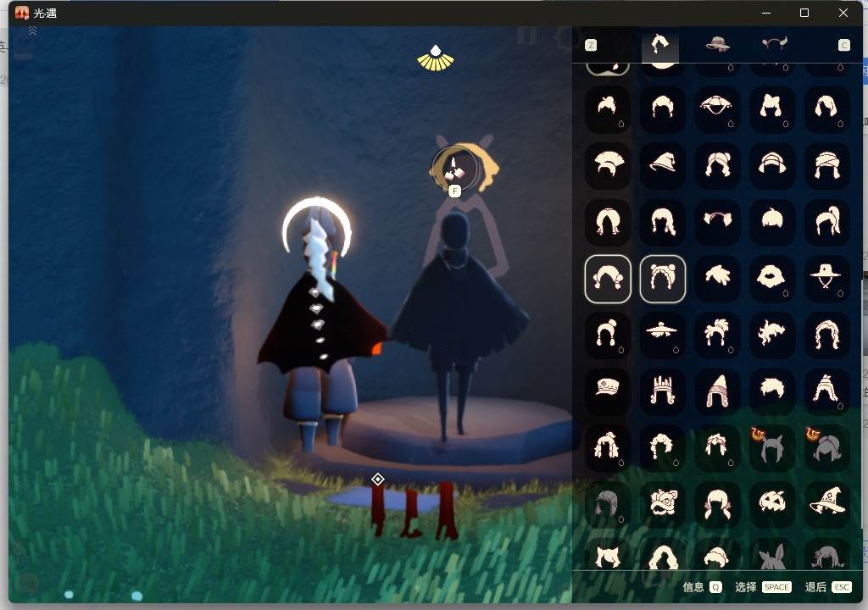Select the highlighted twin-bun braided hairstyle
The width and height of the screenshot is (868, 610).
[662, 279]
